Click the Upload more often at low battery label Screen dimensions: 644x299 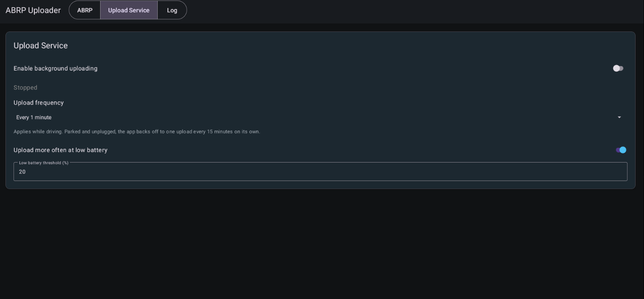(61, 150)
